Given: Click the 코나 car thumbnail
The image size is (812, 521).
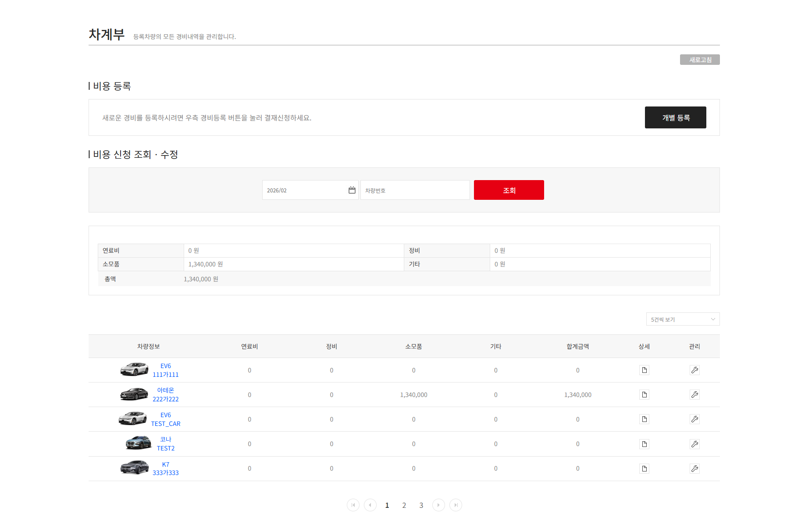Looking at the screenshot, I should (x=139, y=443).
